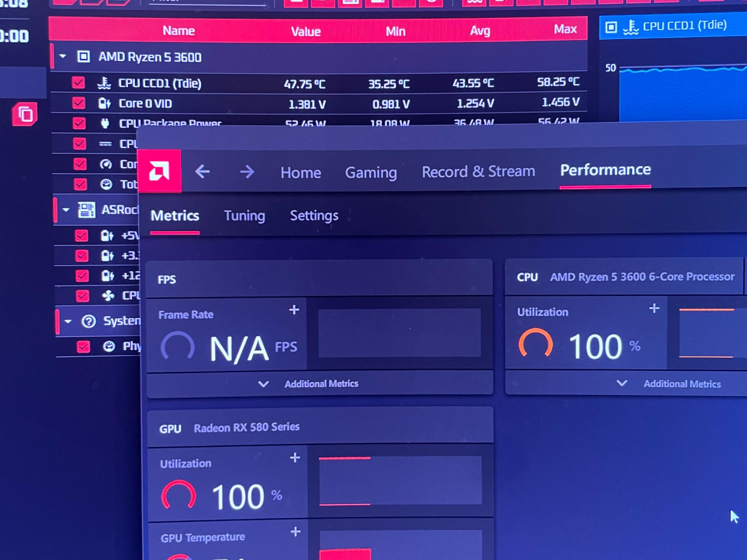Click the motherboard icon beside ASRock group

tap(86, 210)
